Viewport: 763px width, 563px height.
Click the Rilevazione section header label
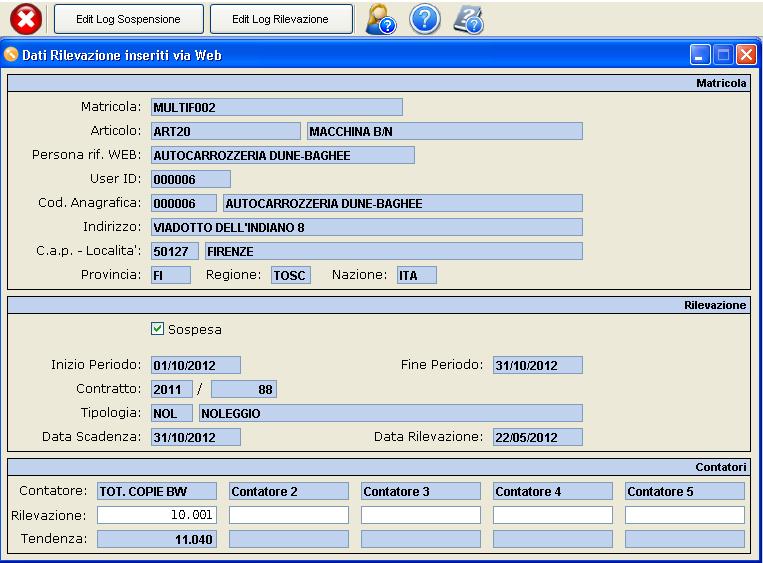click(x=715, y=305)
